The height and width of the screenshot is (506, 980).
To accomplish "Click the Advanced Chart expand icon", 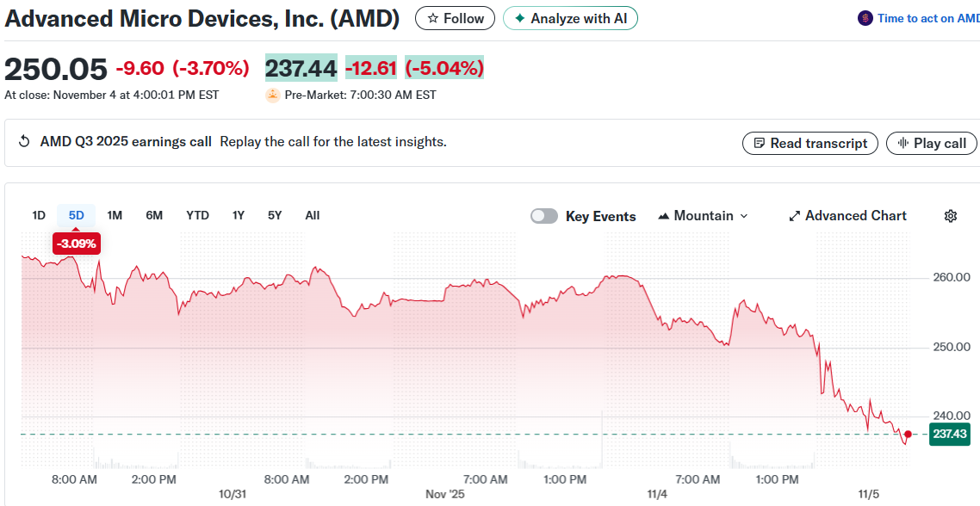I will coord(795,216).
